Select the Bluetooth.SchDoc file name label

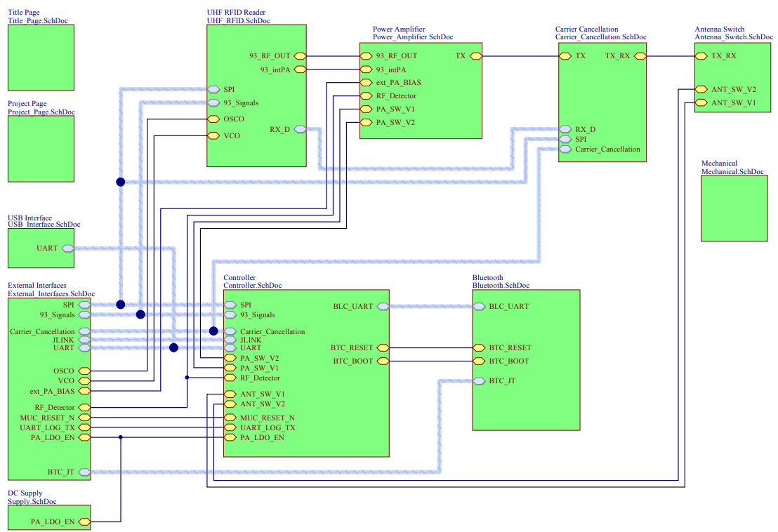click(501, 286)
